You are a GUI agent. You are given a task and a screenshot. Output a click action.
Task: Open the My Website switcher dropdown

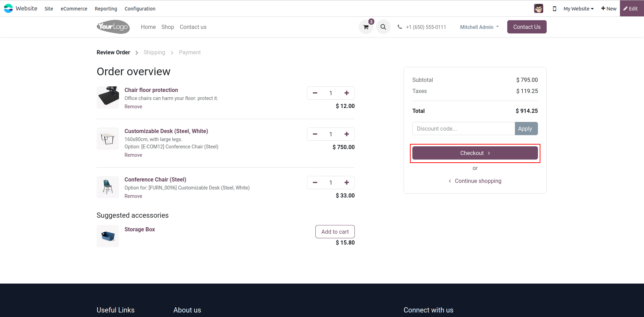[x=578, y=9]
